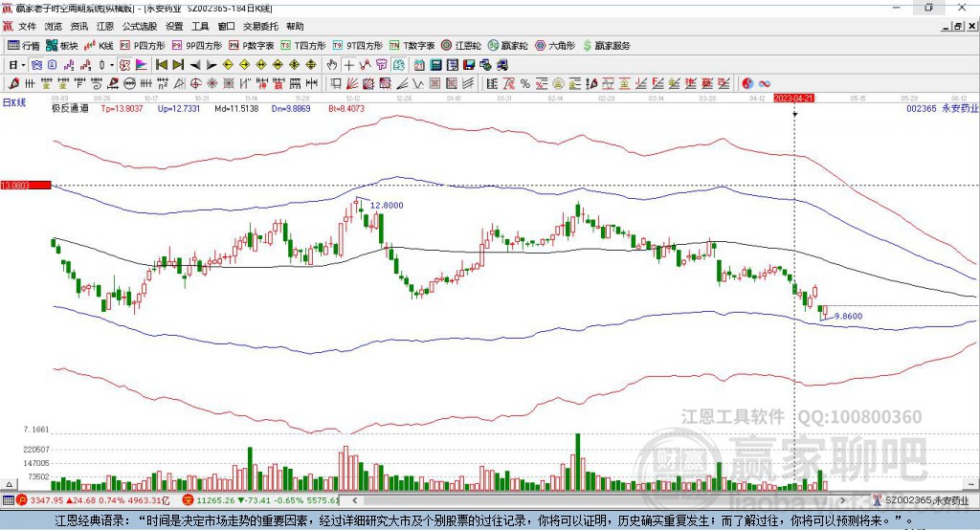Click the last yellow diamond arrow icon
Image resolution: width=980 pixels, height=530 pixels.
coord(311,65)
